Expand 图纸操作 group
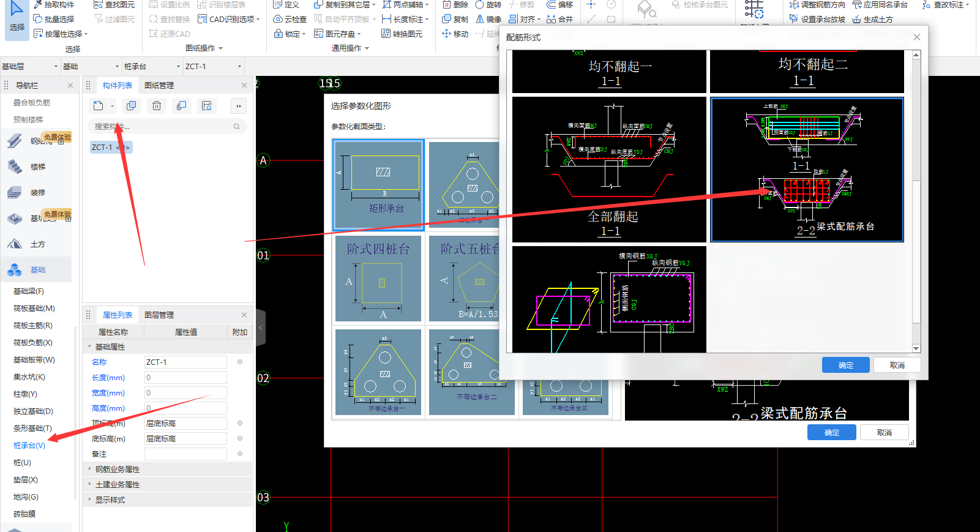 pyautogui.click(x=204, y=48)
